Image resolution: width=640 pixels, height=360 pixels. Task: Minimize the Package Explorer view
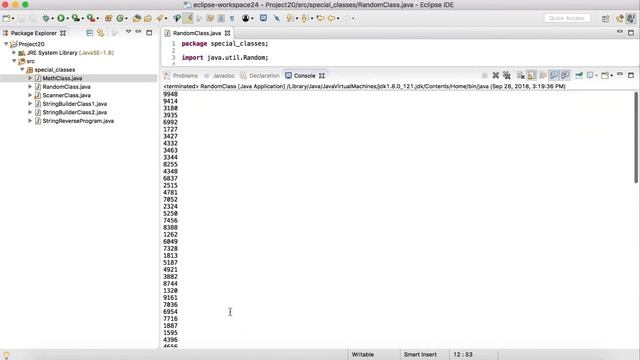point(139,32)
